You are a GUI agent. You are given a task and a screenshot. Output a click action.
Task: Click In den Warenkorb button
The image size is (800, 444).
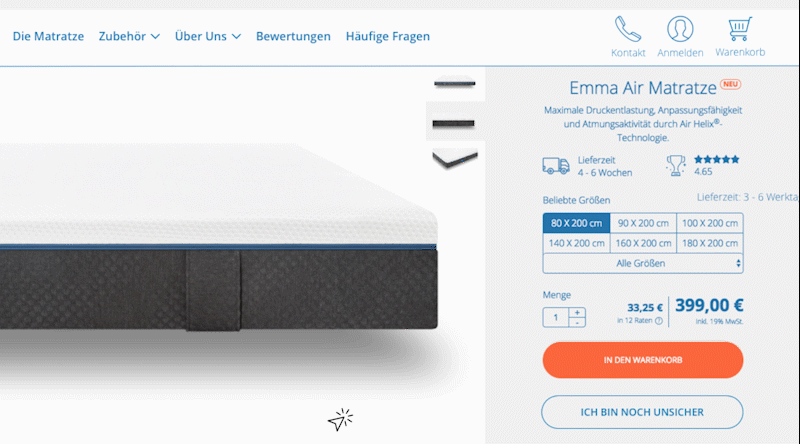pos(643,360)
